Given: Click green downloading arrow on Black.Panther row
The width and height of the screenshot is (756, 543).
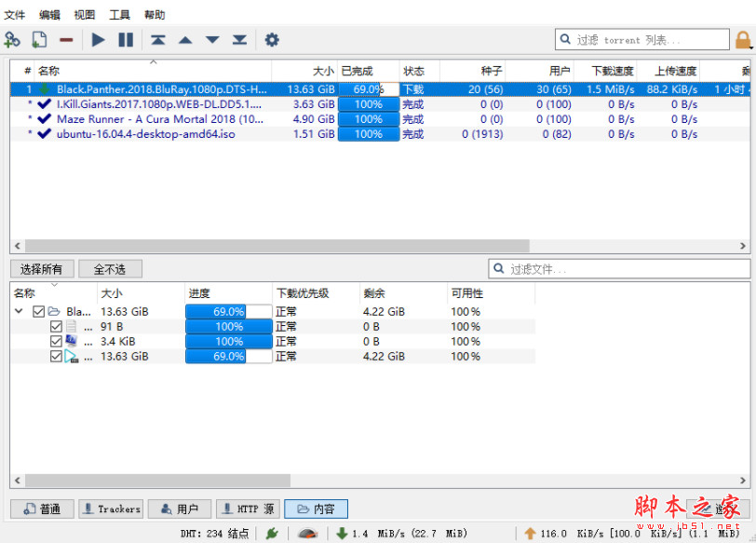Looking at the screenshot, I should click(x=45, y=89).
